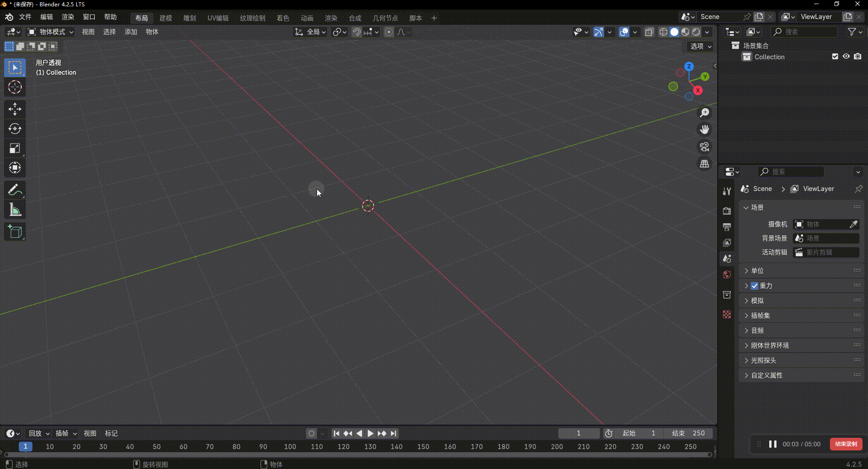
Task: Expand the Units panel
Action: [757, 271]
